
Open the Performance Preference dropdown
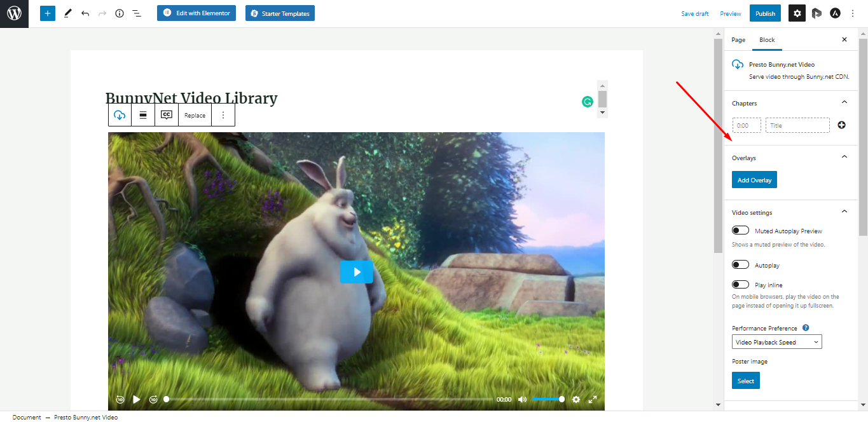[x=777, y=342]
